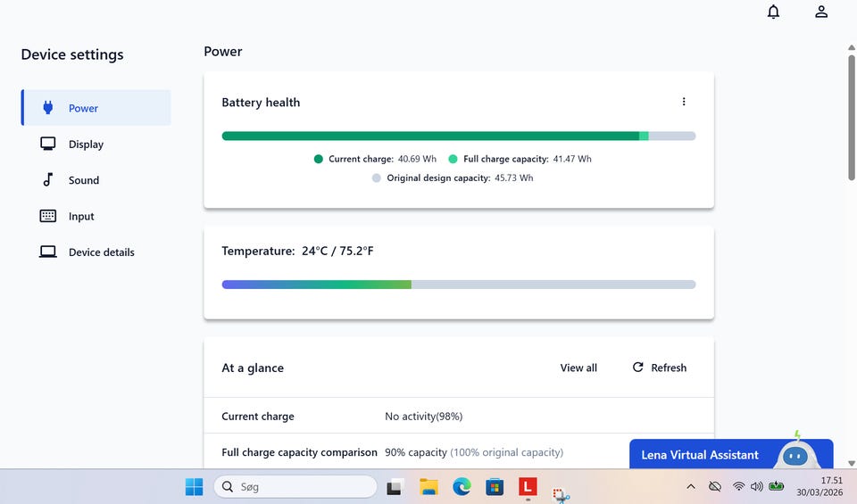
Task: Open Battery health three-dot menu
Action: 684,102
